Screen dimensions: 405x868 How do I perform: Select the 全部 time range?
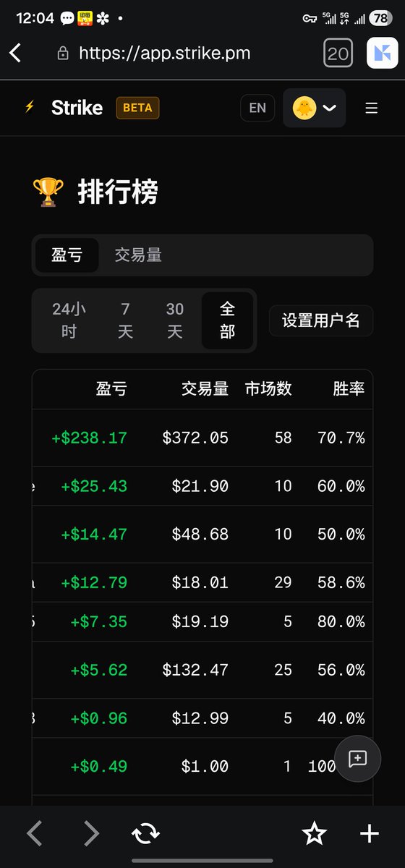click(x=228, y=320)
